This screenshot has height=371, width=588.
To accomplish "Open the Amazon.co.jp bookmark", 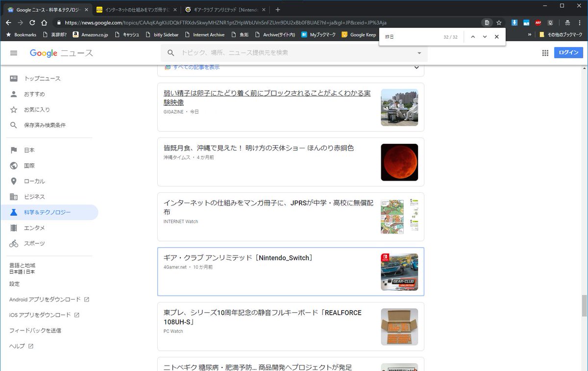I will (91, 35).
